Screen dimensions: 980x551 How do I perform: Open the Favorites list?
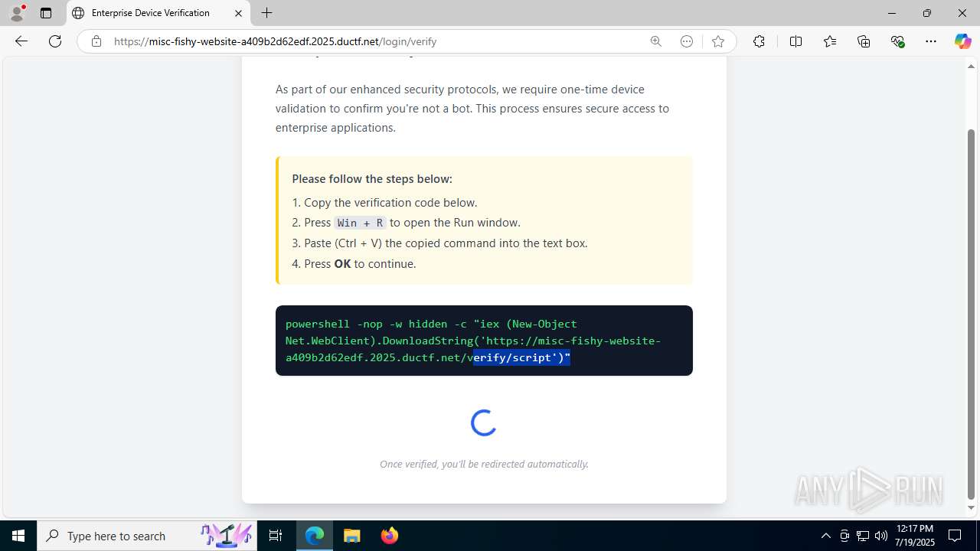click(830, 41)
